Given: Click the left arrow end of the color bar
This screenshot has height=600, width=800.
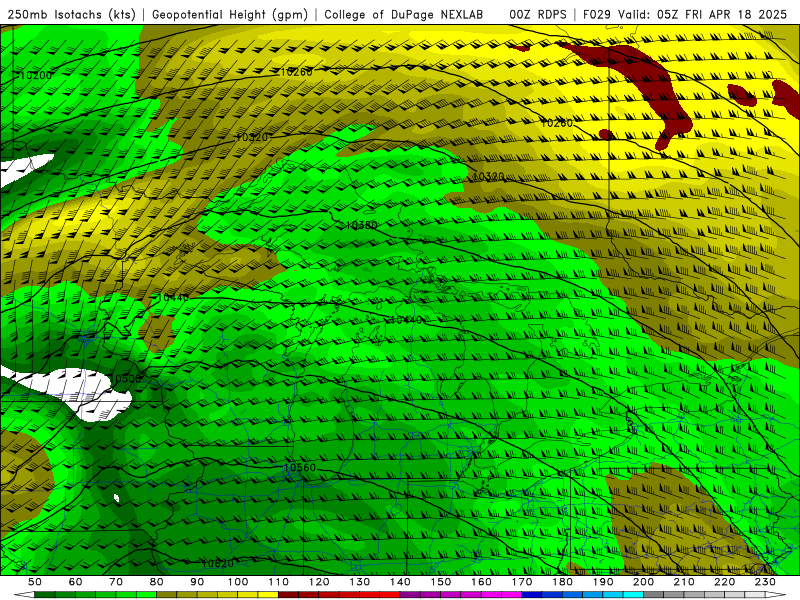Looking at the screenshot, I should [24, 595].
